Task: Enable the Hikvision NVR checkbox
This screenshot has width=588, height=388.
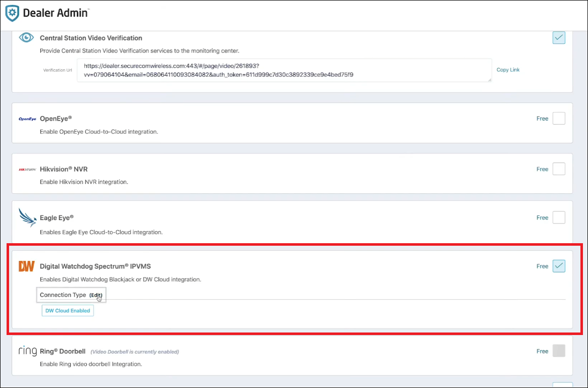Action: pos(559,169)
